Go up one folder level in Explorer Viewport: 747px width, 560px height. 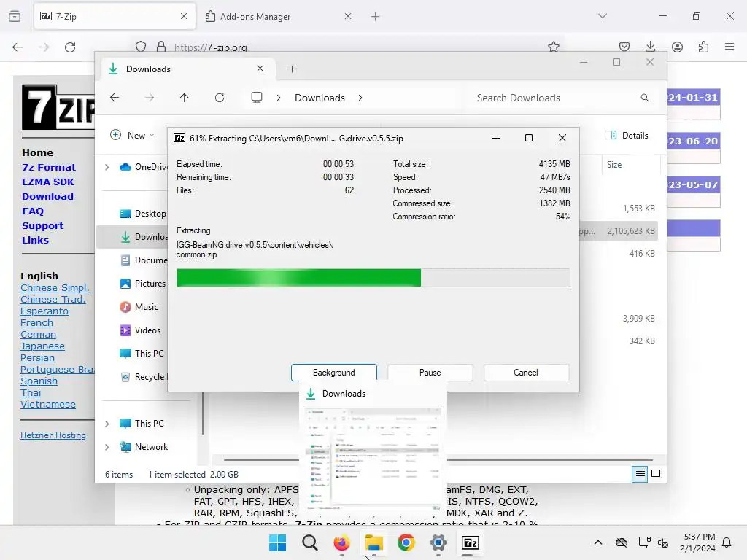point(185,98)
